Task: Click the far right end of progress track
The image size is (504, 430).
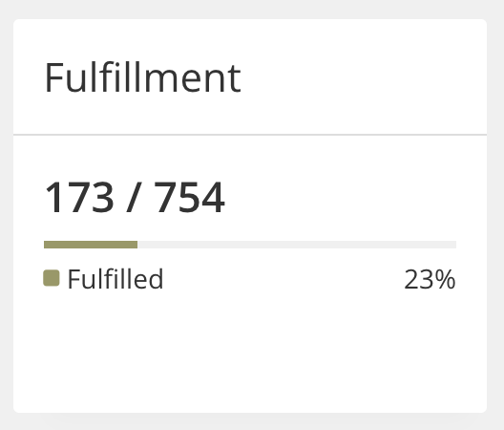Action: pos(454,245)
